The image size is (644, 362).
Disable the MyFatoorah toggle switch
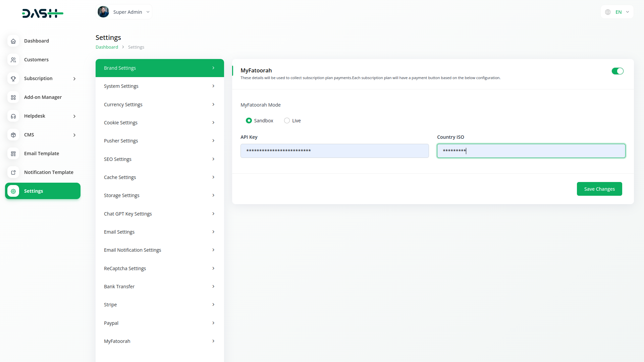tap(617, 71)
